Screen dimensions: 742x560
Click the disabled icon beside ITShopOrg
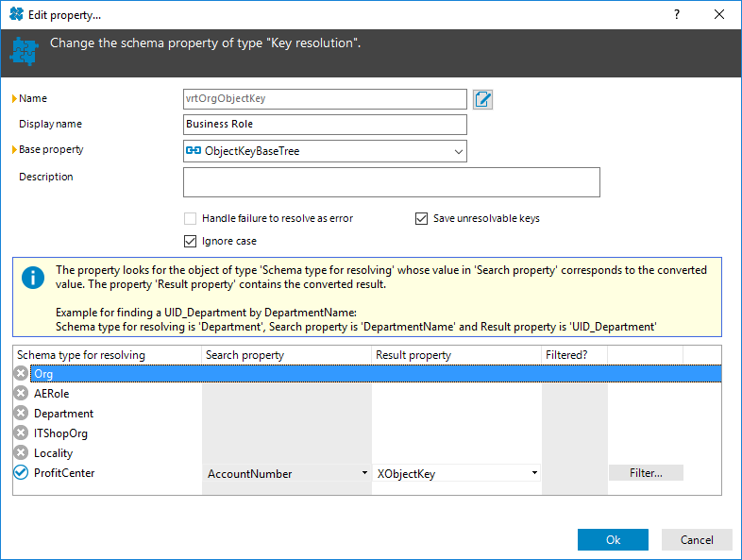[x=21, y=433]
